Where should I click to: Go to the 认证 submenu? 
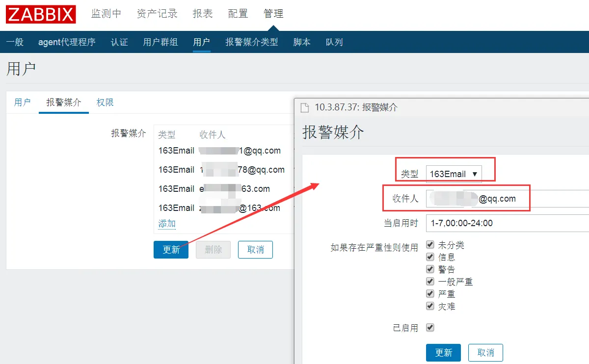pyautogui.click(x=119, y=42)
